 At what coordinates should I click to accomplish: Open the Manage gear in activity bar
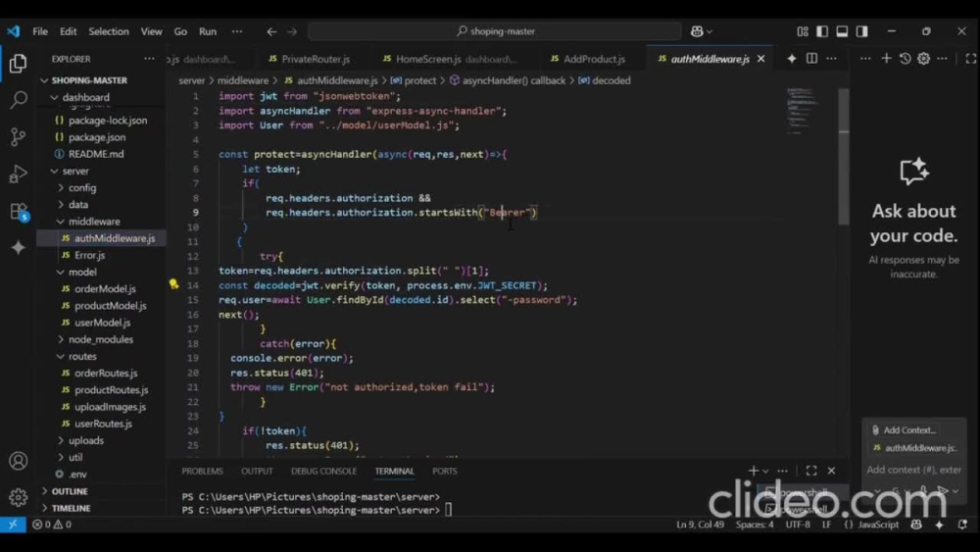(x=18, y=497)
